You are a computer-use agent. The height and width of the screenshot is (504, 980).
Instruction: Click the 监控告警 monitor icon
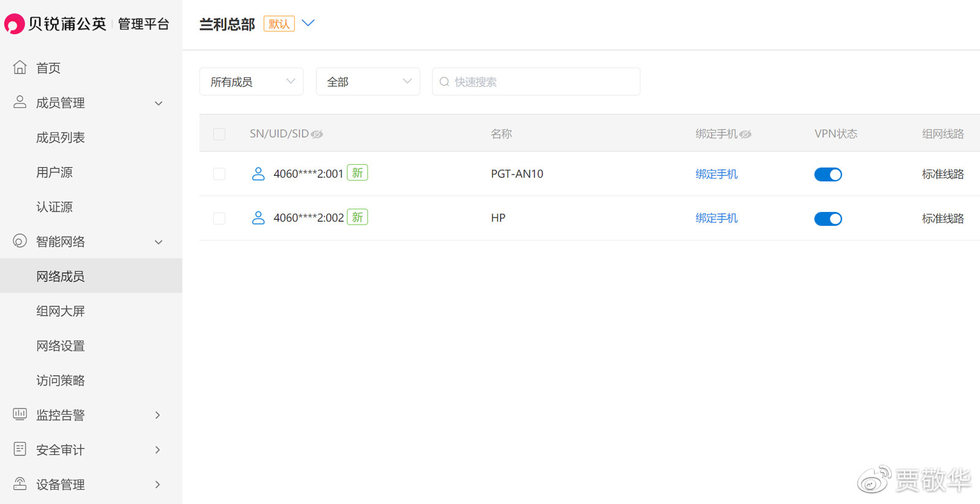coord(20,414)
